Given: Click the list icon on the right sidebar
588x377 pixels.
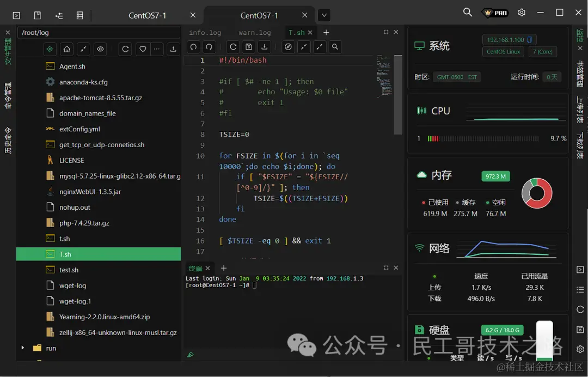Looking at the screenshot, I should 580,290.
